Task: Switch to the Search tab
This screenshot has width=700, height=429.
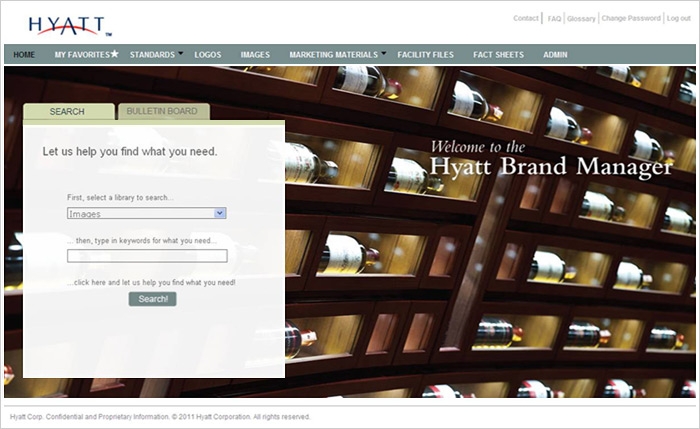Action: [x=69, y=111]
